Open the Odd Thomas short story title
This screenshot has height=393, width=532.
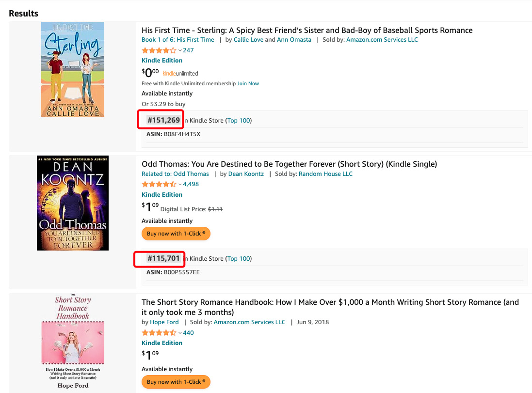(289, 164)
